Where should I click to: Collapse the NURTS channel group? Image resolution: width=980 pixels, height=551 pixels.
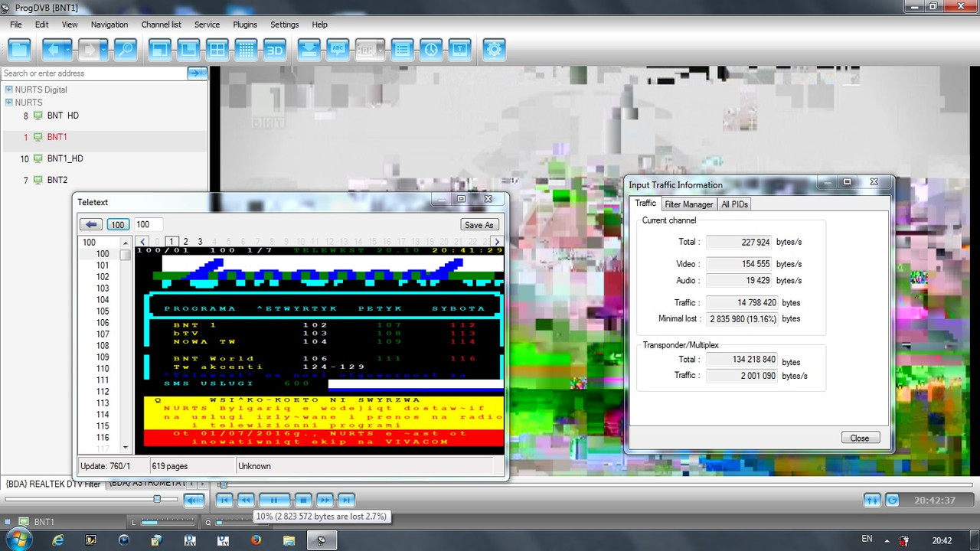tap(9, 103)
